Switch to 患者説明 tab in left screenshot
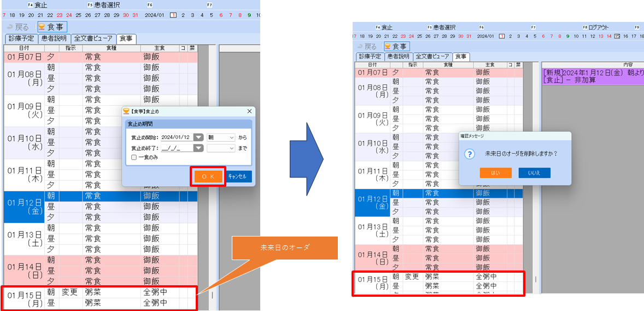The width and height of the screenshot is (644, 311). [54, 39]
